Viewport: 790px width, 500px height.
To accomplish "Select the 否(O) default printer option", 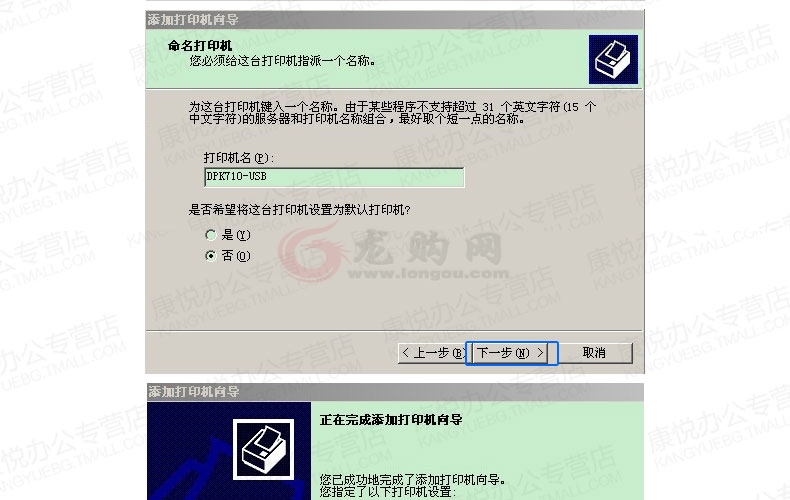I will 228,256.
